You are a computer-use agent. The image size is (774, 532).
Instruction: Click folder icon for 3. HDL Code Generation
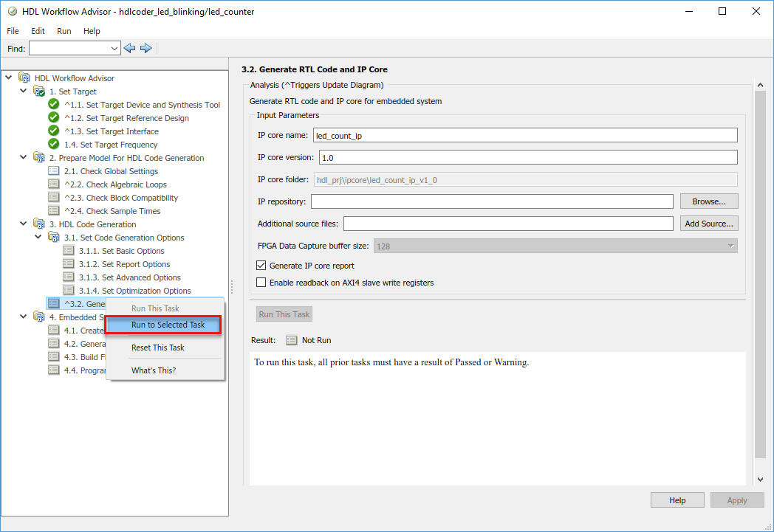(39, 224)
